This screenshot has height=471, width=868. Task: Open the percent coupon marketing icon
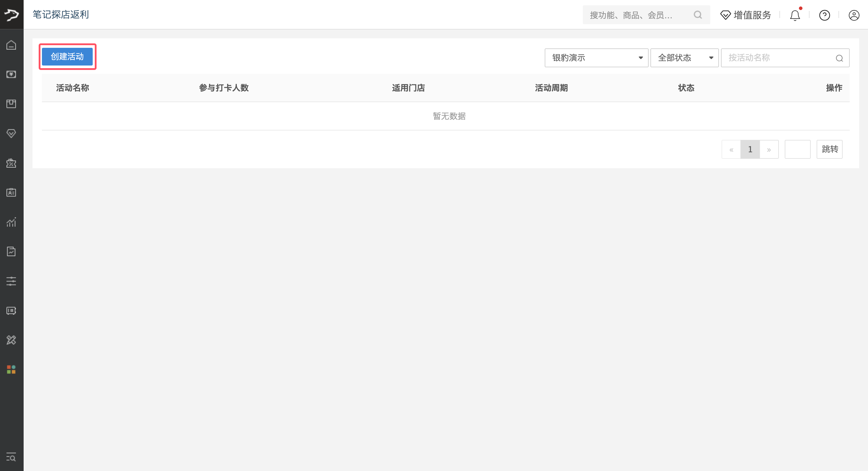tap(11, 163)
